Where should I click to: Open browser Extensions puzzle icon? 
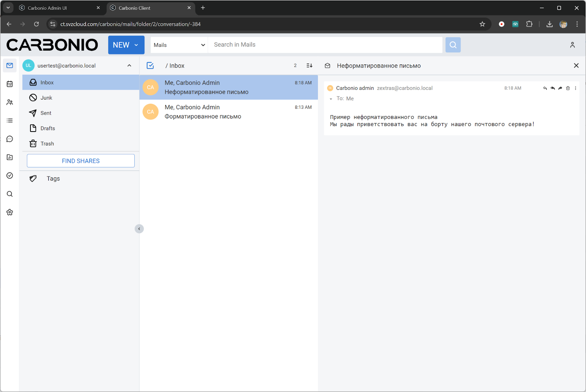click(x=529, y=24)
